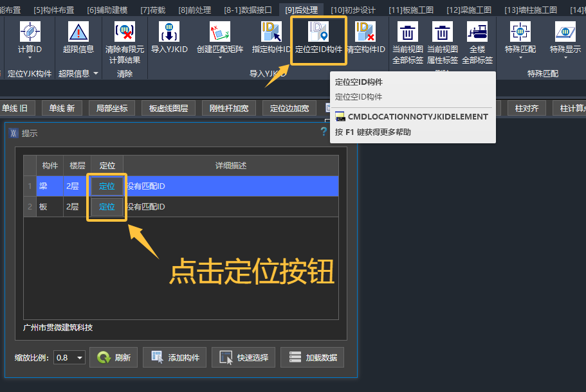The image size is (586, 392).
Task: Open the [7]荷载 tab
Action: point(153,10)
